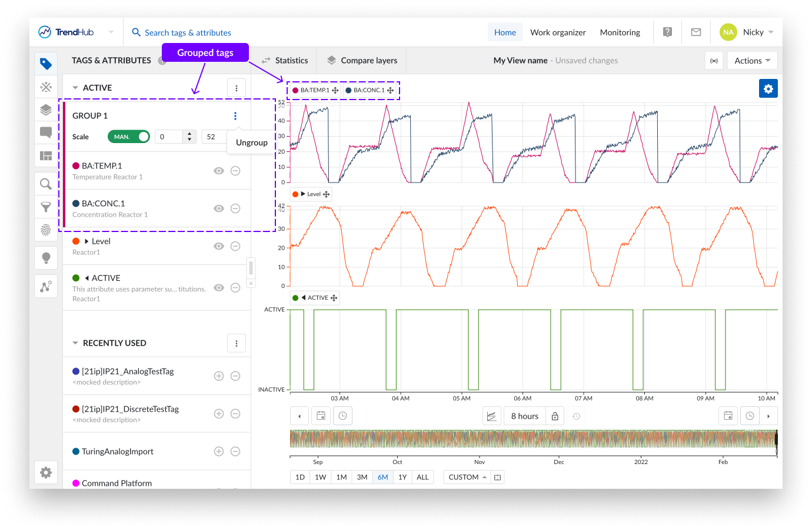Toggle the manual scale switch off
This screenshot has width=812, height=530.
tap(129, 137)
